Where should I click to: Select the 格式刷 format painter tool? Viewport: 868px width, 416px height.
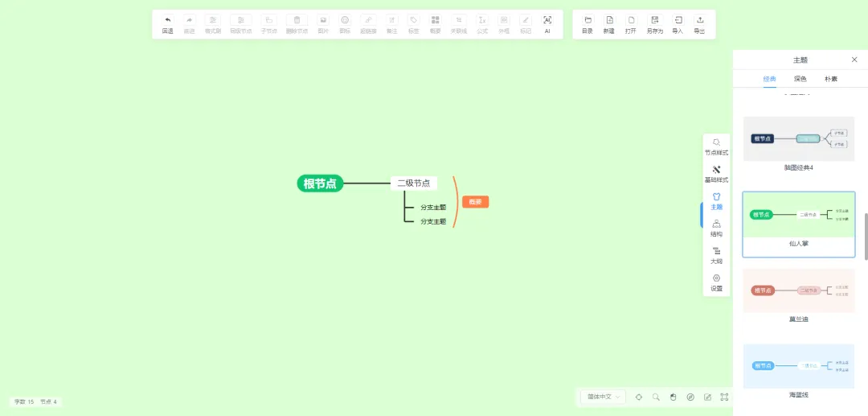tap(212, 20)
